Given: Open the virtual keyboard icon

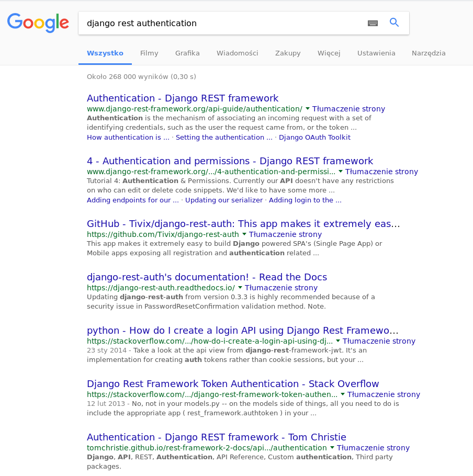Looking at the screenshot, I should point(373,23).
